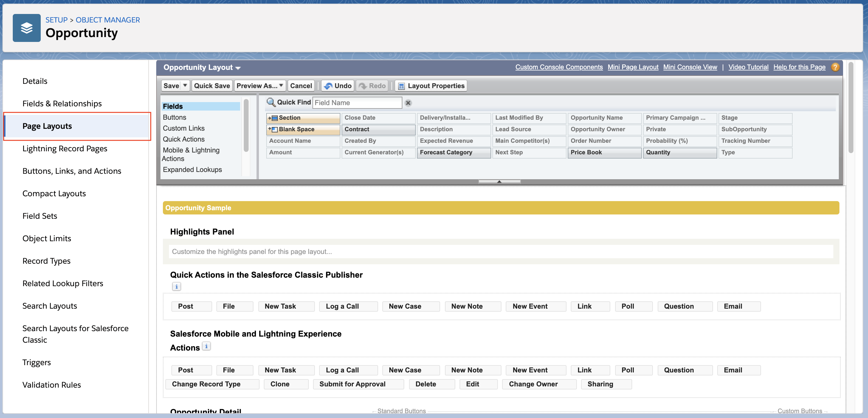Open the Save dropdown arrow
The width and height of the screenshot is (868, 418).
(x=185, y=86)
